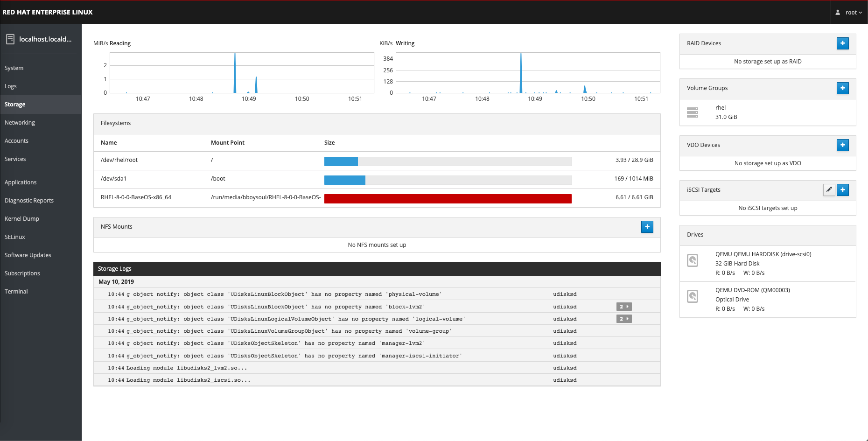The image size is (868, 441).
Task: Click the QEMU DVD-ROM drive icon
Action: [693, 296]
